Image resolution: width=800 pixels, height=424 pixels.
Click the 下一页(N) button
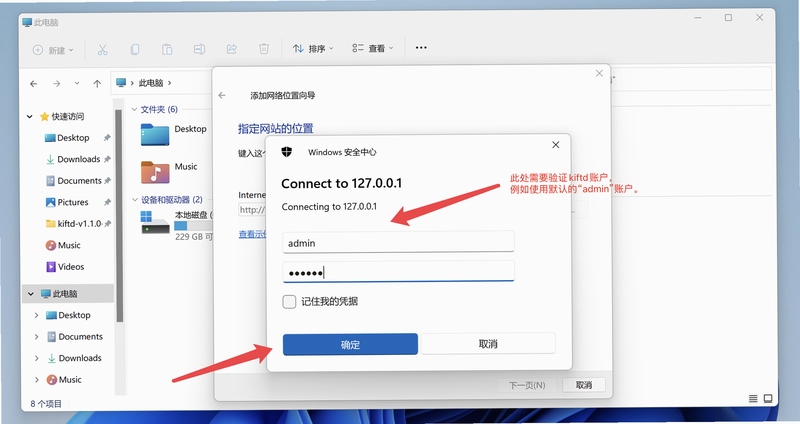click(527, 385)
